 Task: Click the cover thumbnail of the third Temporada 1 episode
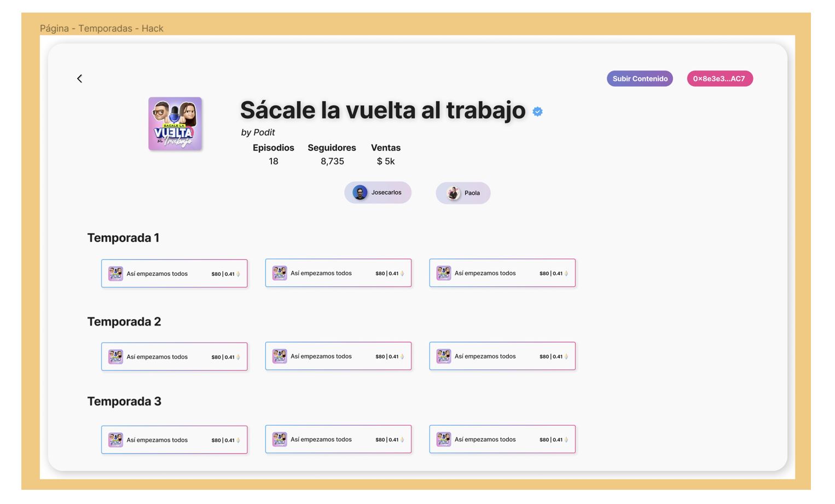[443, 273]
